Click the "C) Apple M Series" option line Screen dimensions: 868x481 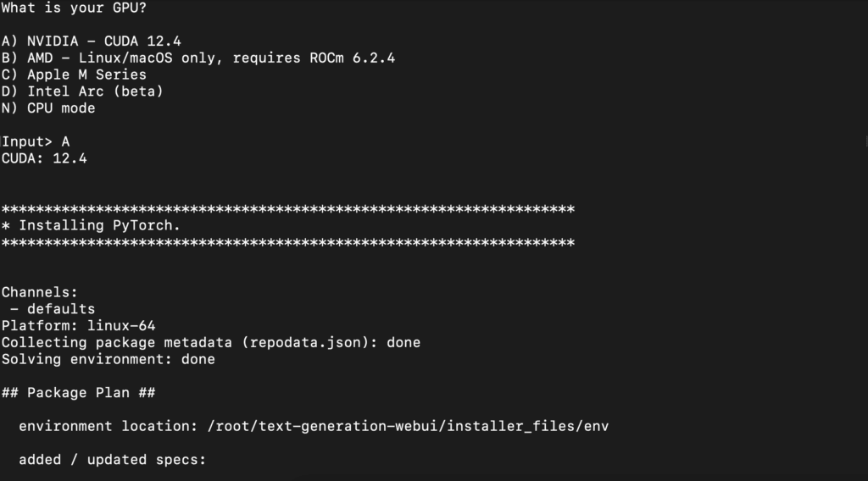(75, 75)
